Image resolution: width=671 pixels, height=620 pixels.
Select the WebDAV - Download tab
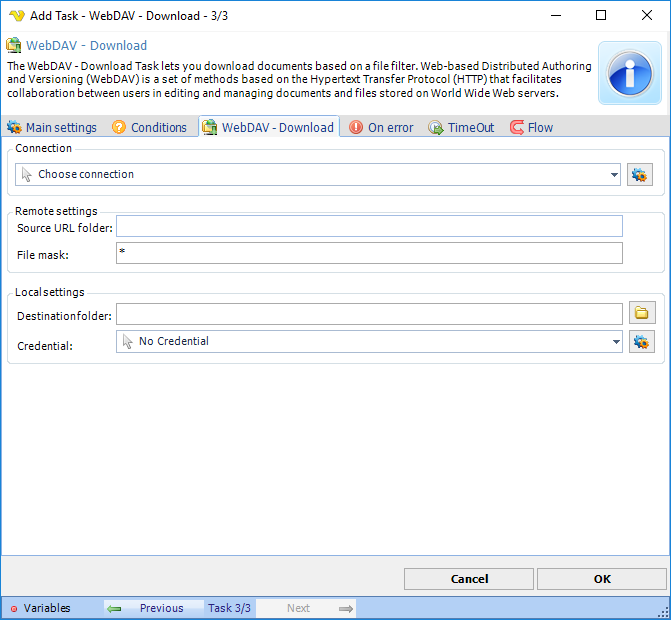[269, 127]
